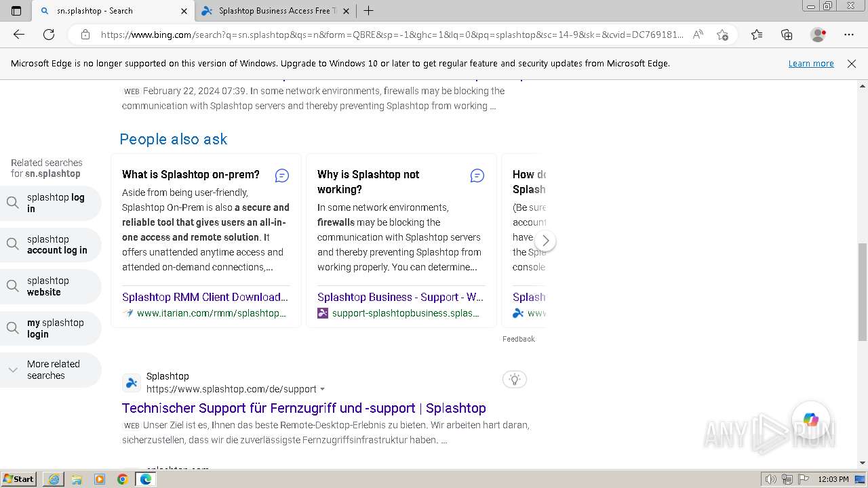
Task: Open support-splashtopbusiness.splashtop URL
Action: click(x=406, y=313)
